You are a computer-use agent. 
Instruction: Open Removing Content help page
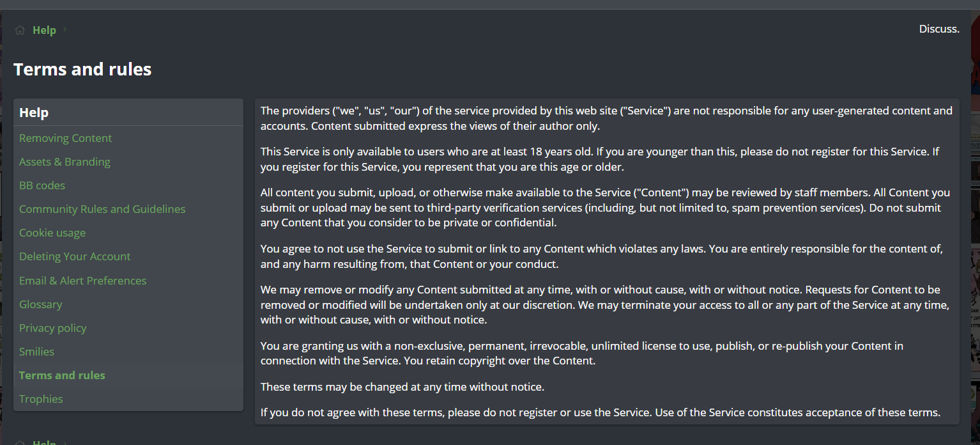65,138
